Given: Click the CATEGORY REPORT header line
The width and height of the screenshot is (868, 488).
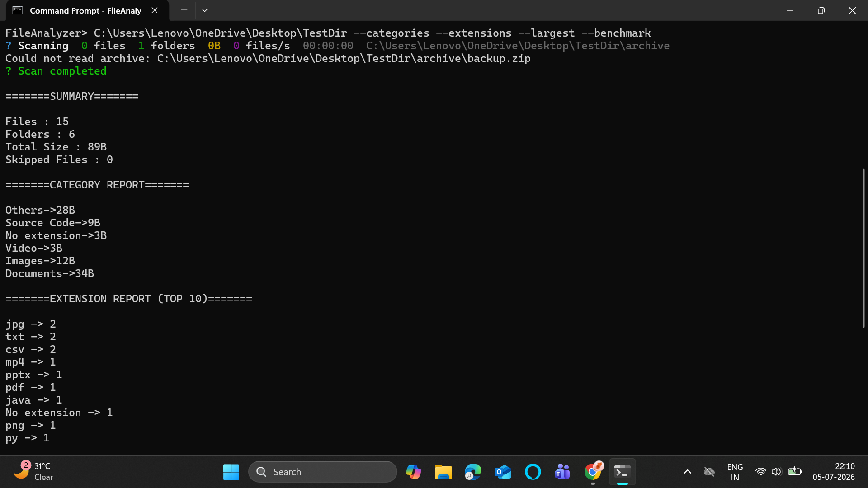Looking at the screenshot, I should coord(97,185).
